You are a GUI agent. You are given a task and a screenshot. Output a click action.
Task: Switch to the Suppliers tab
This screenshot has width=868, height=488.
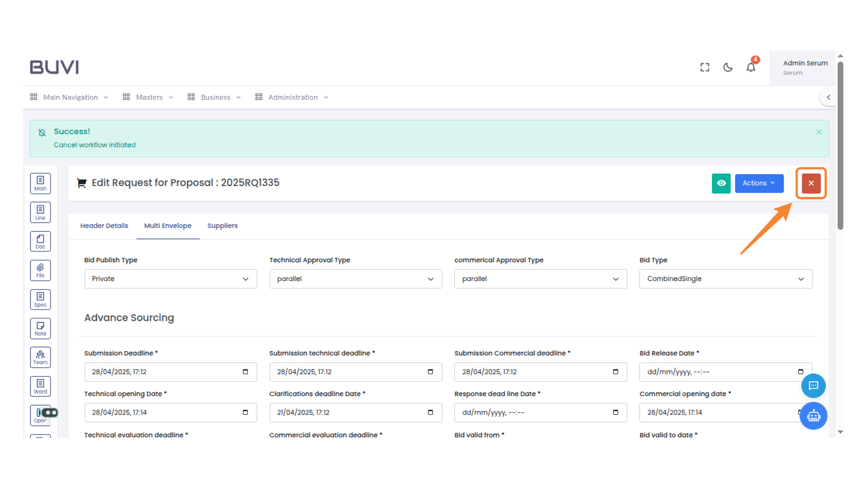222,225
